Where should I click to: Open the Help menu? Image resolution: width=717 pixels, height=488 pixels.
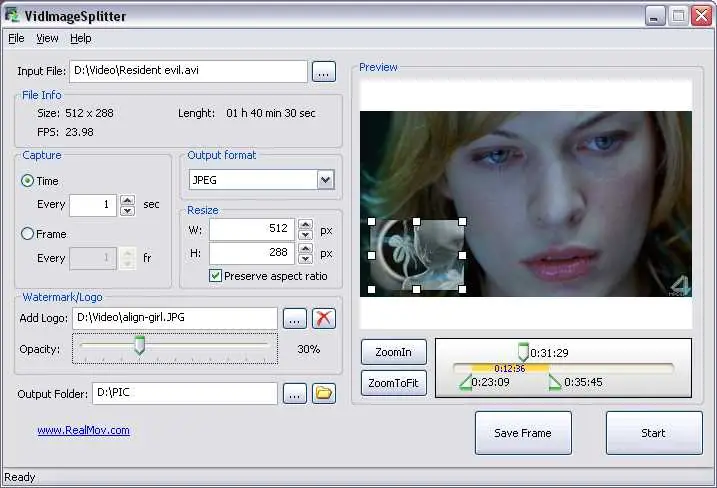tap(80, 38)
